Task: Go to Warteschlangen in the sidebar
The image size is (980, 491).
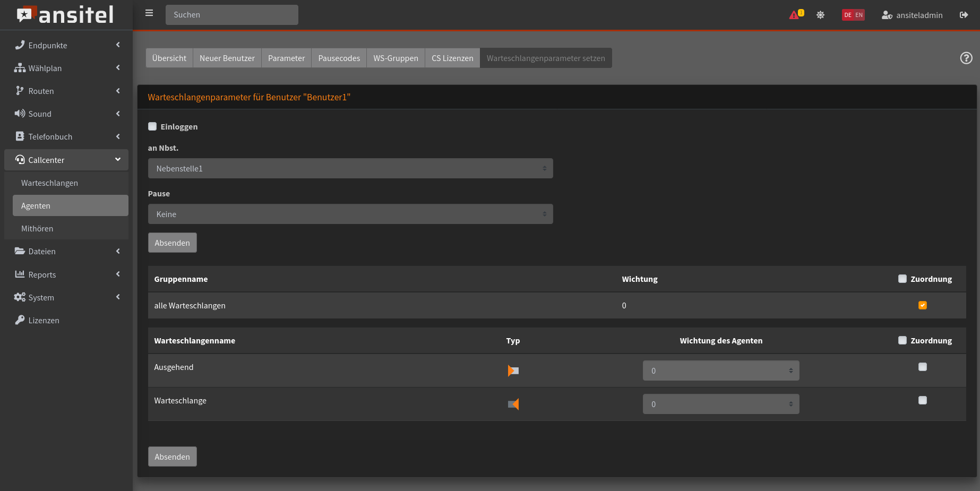Action: pyautogui.click(x=49, y=183)
